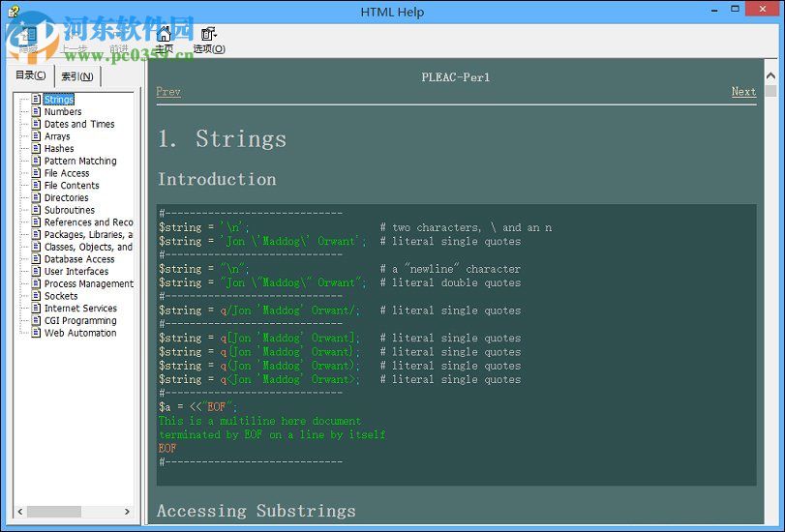The height and width of the screenshot is (532, 785).
Task: Click the contents tree right scroll arrow
Action: pyautogui.click(x=127, y=512)
